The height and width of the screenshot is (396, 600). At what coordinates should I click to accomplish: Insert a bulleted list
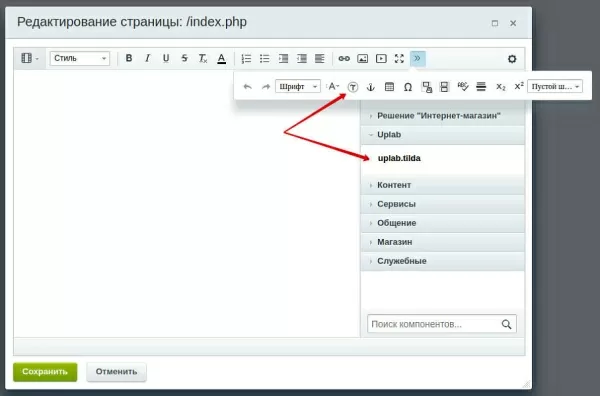tap(264, 58)
